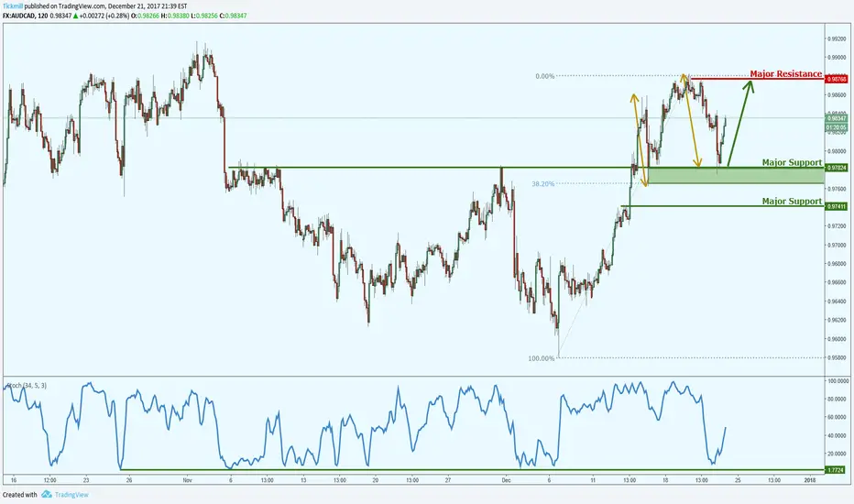Click the Major Resistance label

(x=785, y=73)
